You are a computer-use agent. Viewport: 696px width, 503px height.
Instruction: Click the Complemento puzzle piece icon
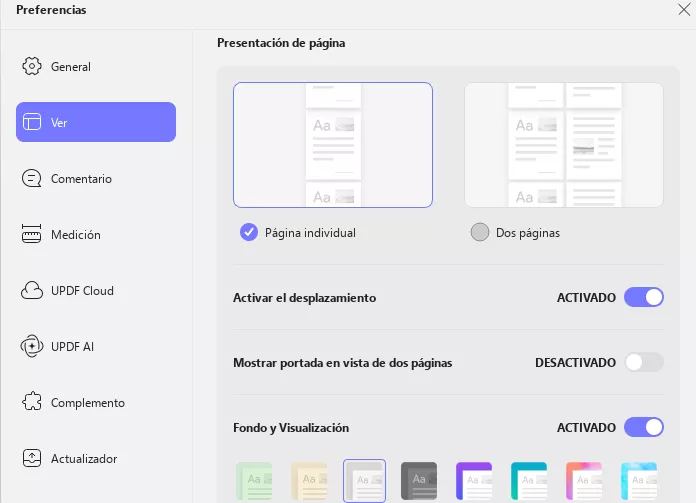click(32, 402)
